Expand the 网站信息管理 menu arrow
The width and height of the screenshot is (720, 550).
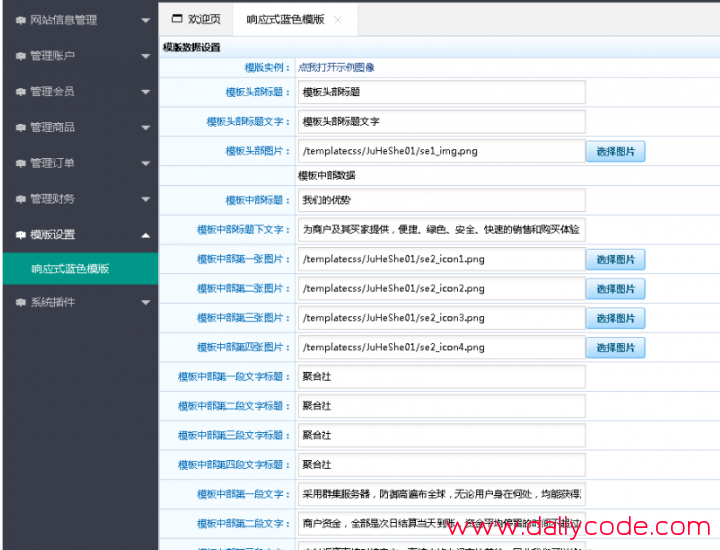(x=145, y=20)
